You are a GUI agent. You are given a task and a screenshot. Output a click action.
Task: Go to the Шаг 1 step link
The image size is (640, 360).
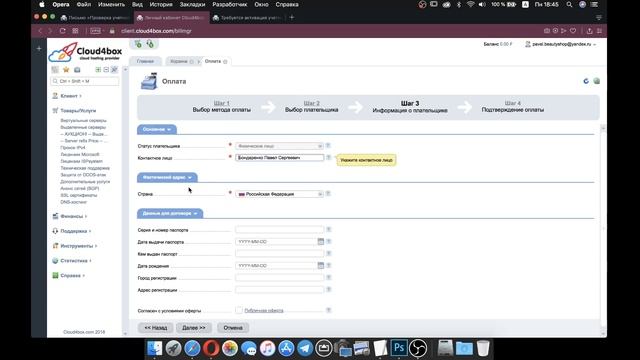coord(222,103)
